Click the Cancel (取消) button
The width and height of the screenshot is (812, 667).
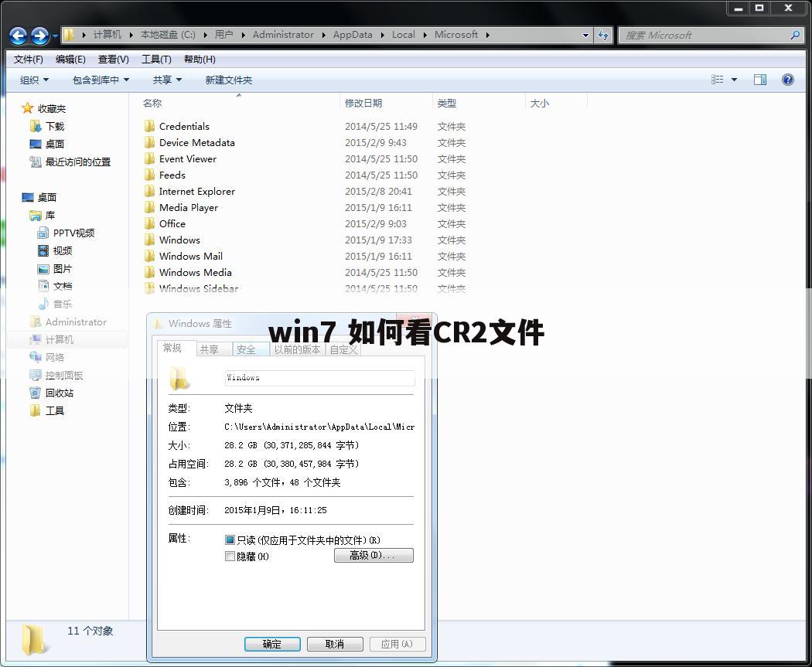(335, 645)
